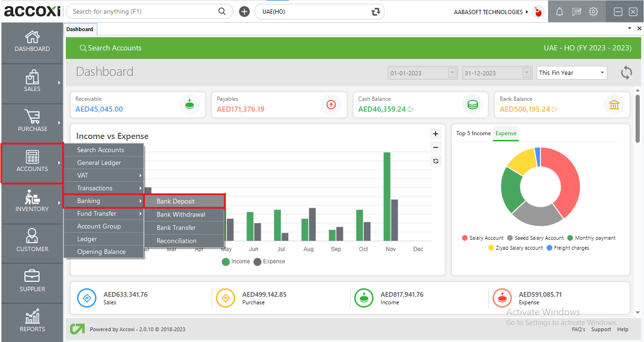Switch to the Top 5 Income tab
This screenshot has width=644, height=342.
[x=473, y=133]
